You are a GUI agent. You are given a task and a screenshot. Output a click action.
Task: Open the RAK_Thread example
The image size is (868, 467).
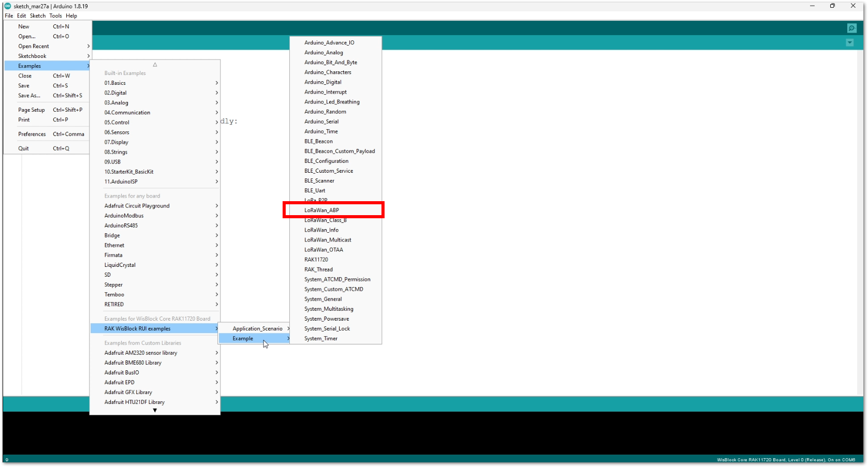click(x=335, y=269)
